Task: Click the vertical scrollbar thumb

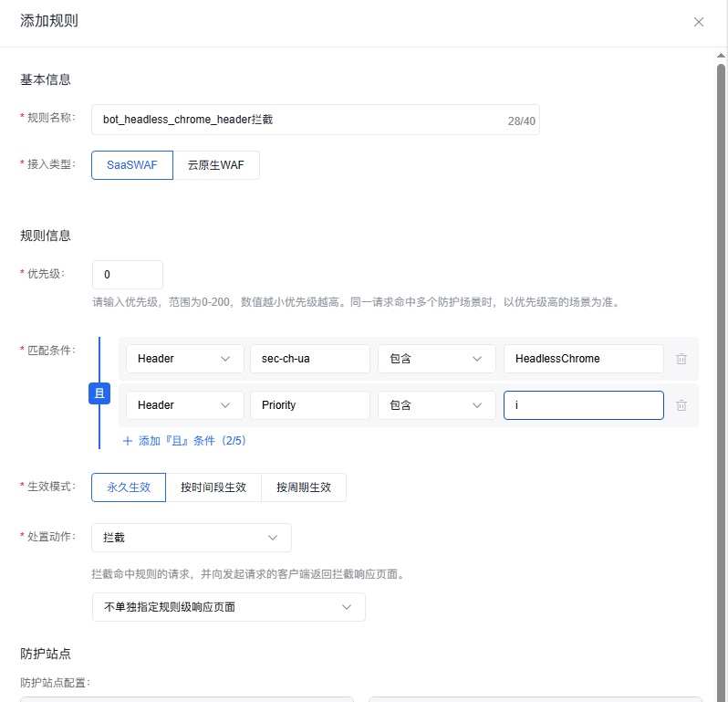Action: point(721,381)
